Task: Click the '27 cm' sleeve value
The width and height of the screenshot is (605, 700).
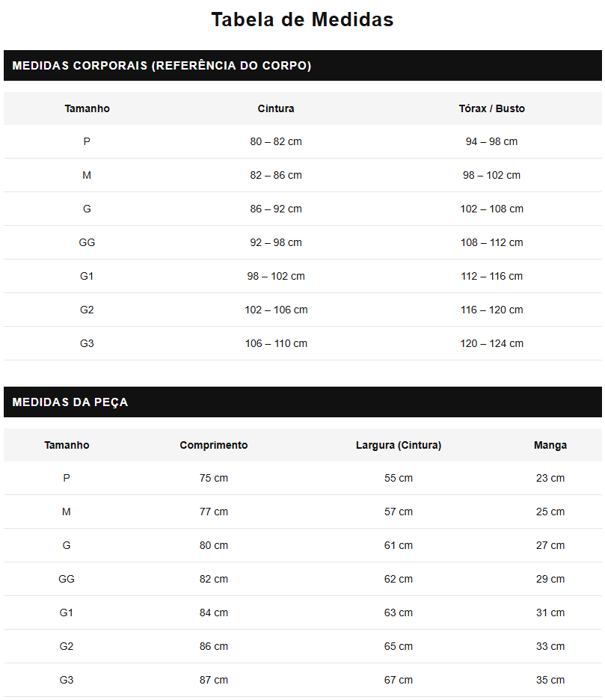Action: (550, 545)
